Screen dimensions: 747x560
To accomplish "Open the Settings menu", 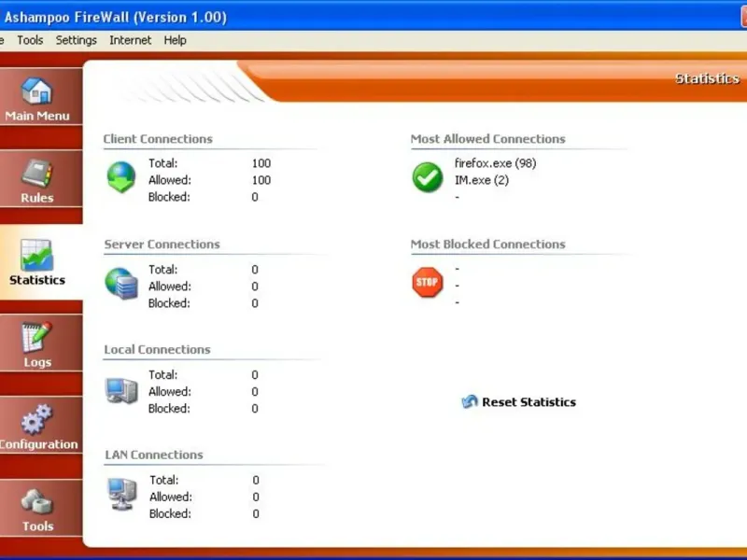I will 77,40.
